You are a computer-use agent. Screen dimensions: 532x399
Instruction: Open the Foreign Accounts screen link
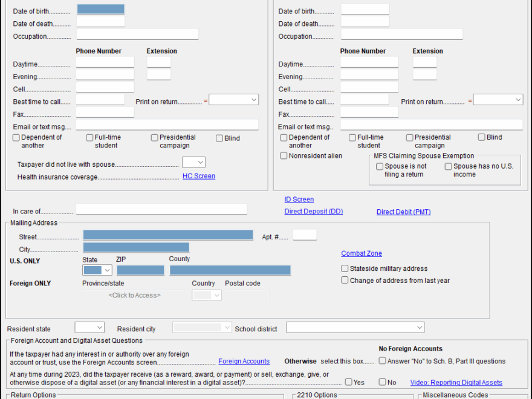point(244,362)
